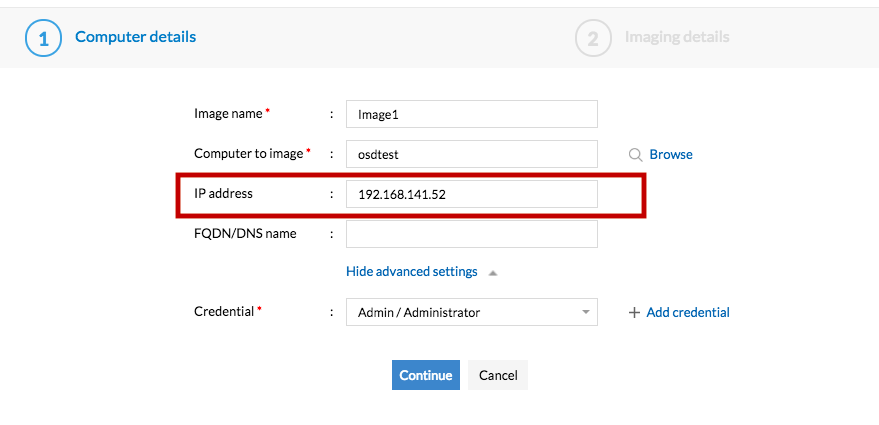Focus the Image name input field

pos(471,115)
